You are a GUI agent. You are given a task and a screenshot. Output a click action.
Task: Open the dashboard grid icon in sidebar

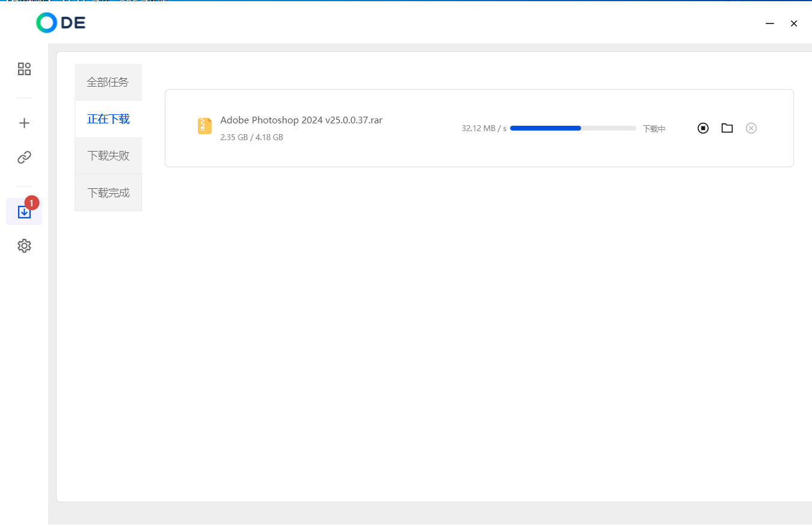(x=24, y=69)
